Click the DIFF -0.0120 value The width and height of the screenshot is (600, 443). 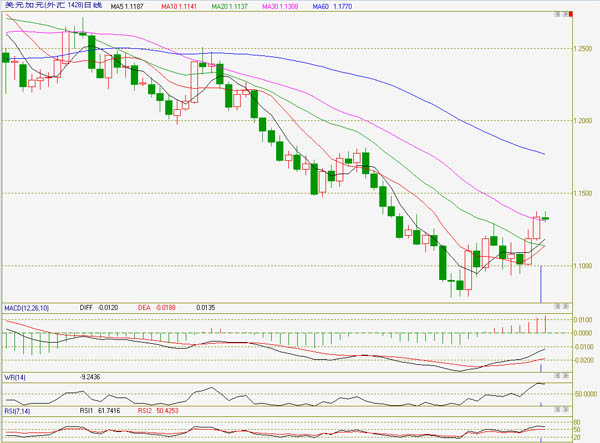[x=99, y=308]
